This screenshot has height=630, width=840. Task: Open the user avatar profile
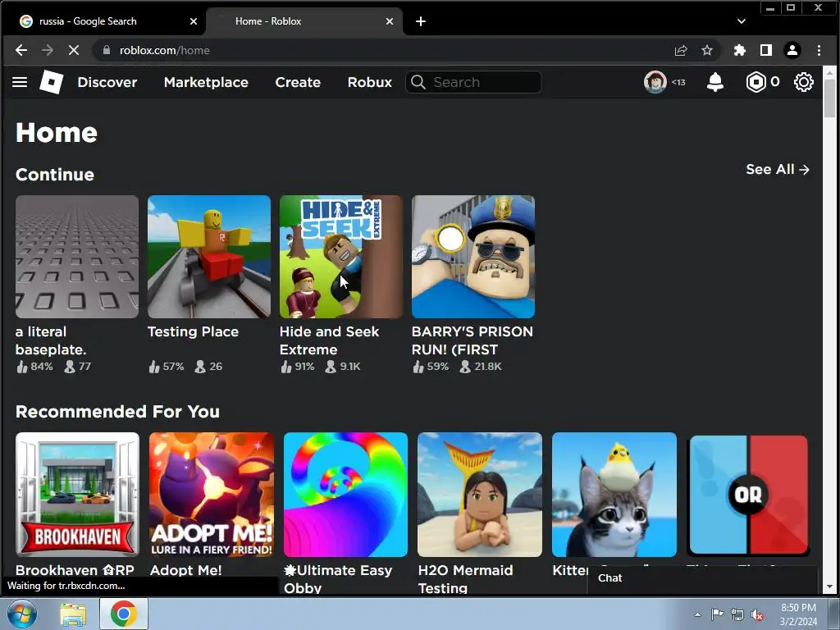click(655, 82)
